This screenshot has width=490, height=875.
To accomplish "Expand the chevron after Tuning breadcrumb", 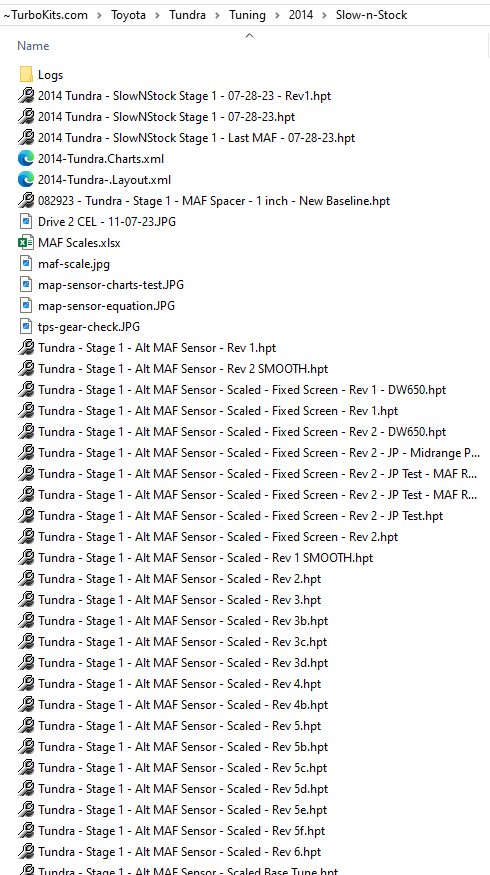I will click(x=277, y=15).
